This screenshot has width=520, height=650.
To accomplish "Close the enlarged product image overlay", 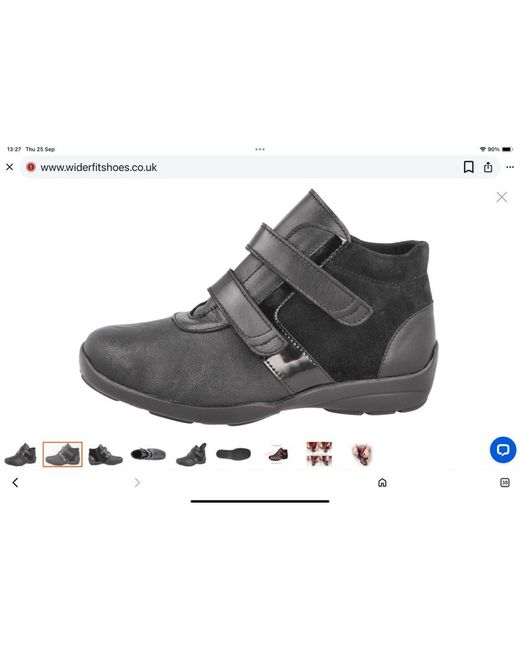I will pos(502,197).
